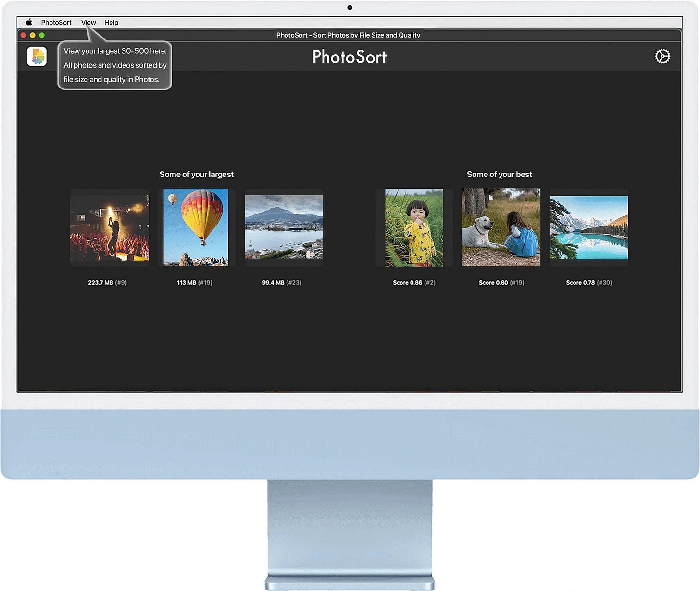Image resolution: width=700 pixels, height=591 pixels.
Task: Open the PhotoSort menu in menu bar
Action: pyautogui.click(x=56, y=22)
